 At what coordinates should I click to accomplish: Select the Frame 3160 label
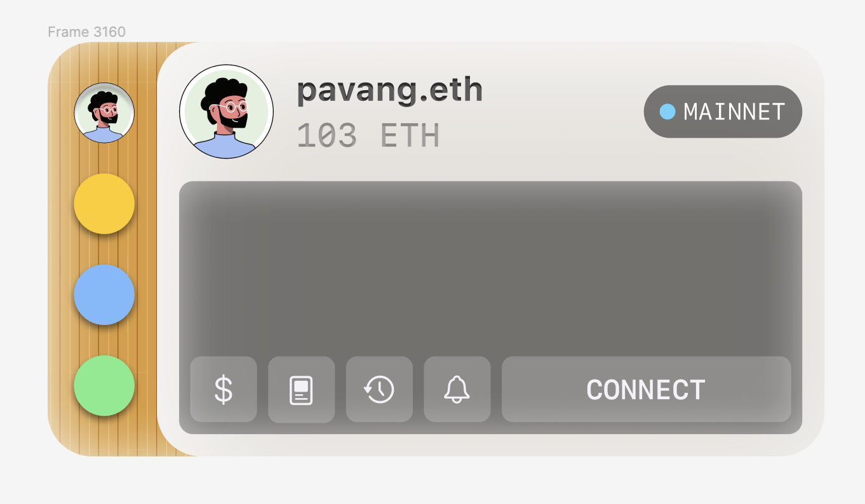86,32
